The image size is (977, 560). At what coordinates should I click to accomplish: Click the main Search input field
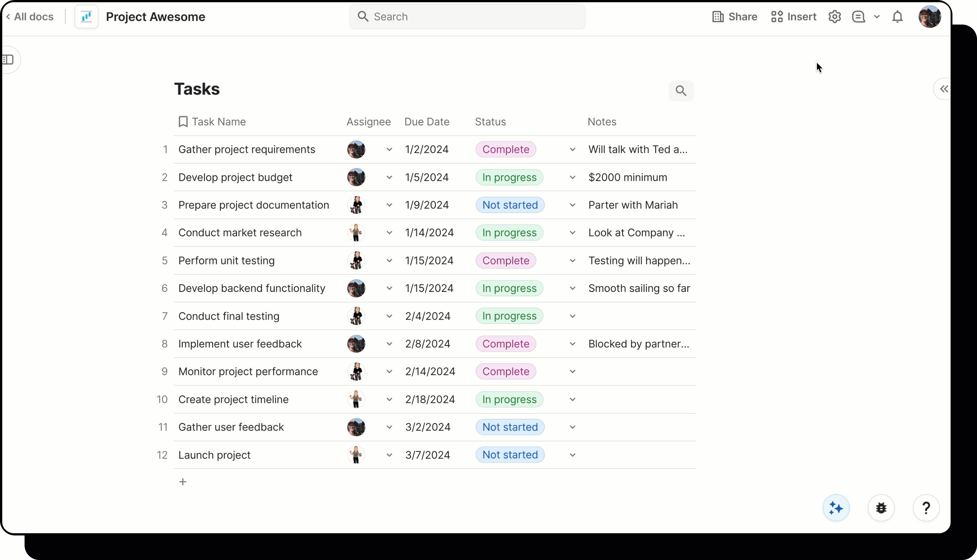[x=467, y=17]
